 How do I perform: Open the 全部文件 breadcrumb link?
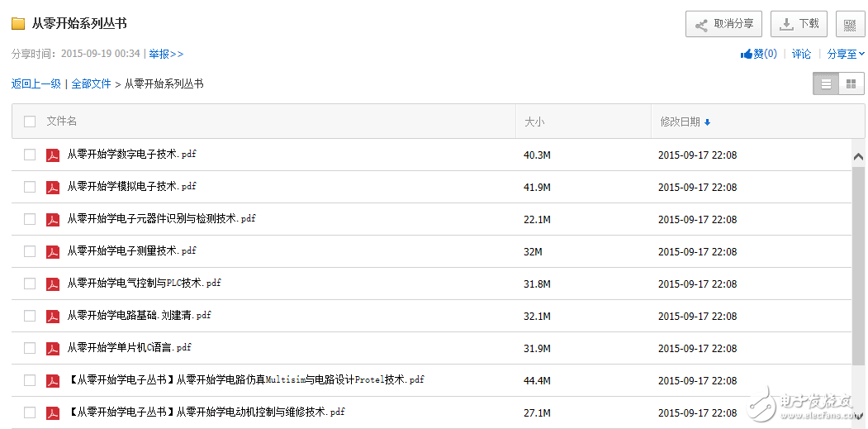[91, 83]
